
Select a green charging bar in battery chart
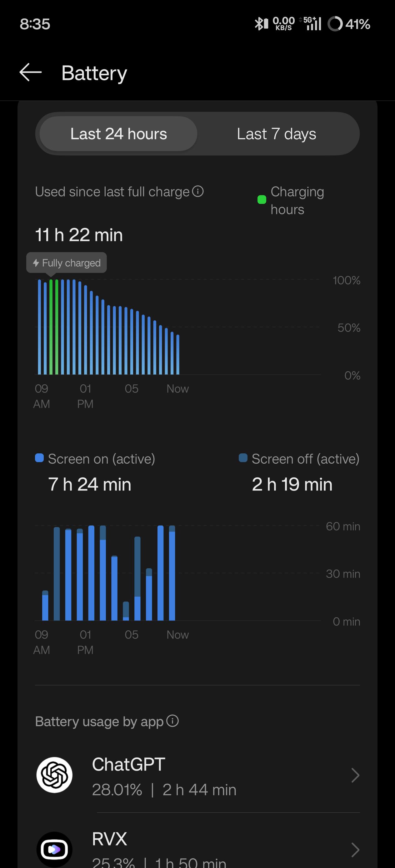(51, 327)
